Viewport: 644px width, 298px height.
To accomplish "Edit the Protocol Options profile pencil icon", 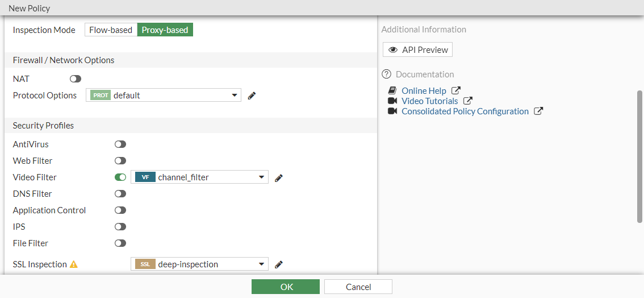I will (x=252, y=96).
